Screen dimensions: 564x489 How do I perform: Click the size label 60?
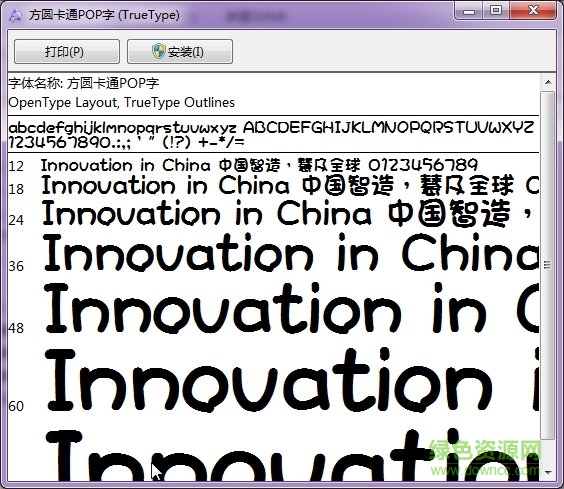tap(16, 406)
